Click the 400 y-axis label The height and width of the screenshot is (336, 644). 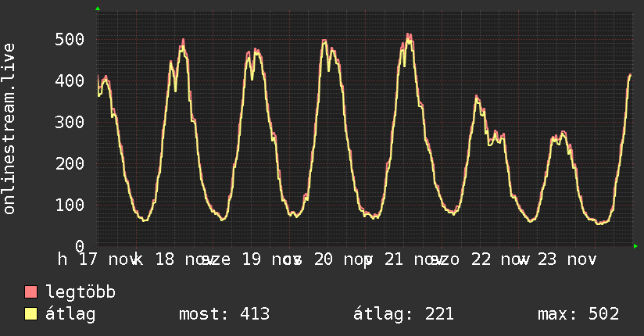click(70, 80)
